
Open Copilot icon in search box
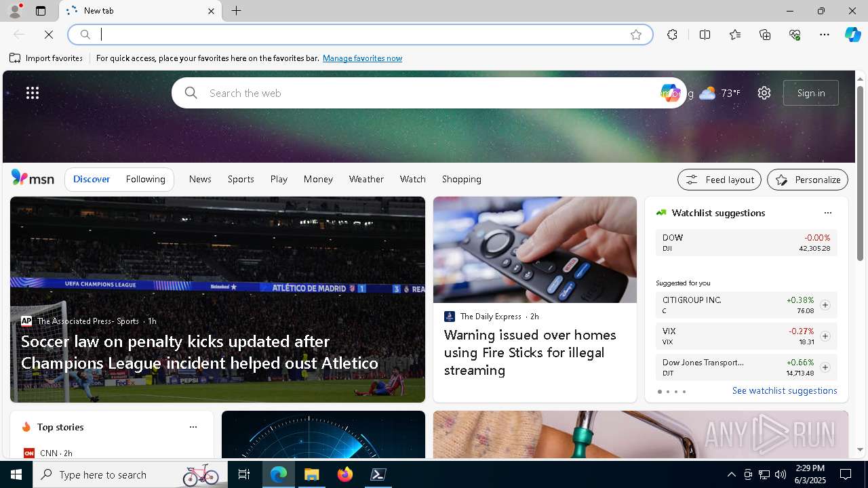pyautogui.click(x=670, y=93)
